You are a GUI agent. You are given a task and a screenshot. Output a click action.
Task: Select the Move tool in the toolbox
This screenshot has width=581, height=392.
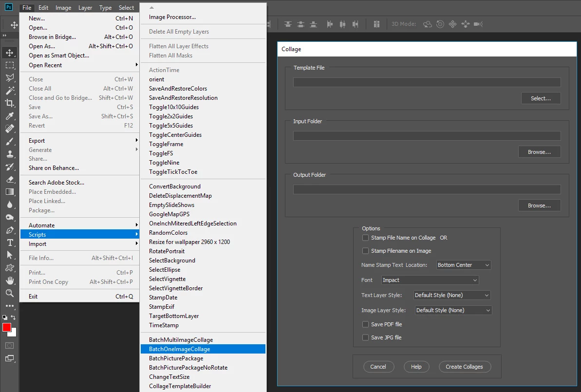[x=10, y=53]
